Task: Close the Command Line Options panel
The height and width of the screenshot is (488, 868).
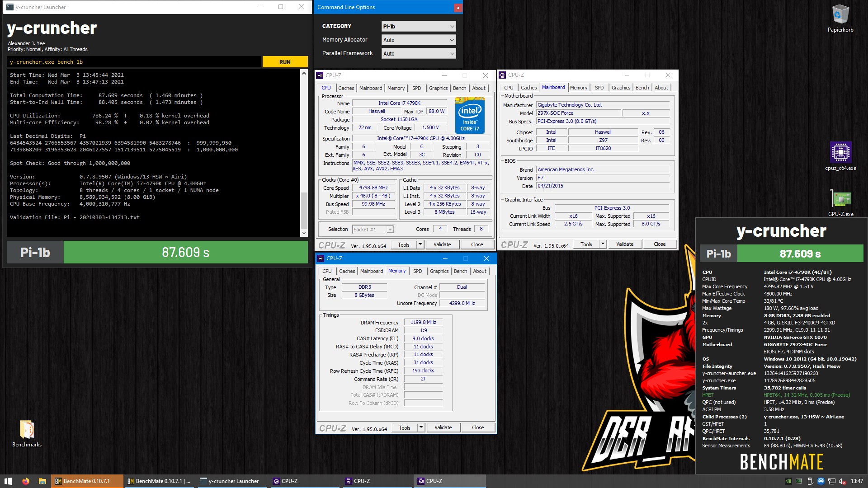Action: (x=458, y=7)
